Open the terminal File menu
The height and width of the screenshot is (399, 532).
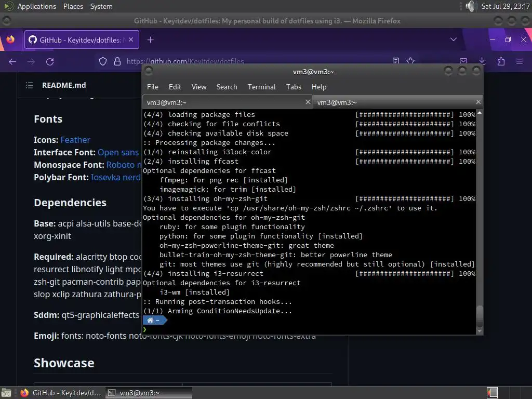click(x=153, y=87)
